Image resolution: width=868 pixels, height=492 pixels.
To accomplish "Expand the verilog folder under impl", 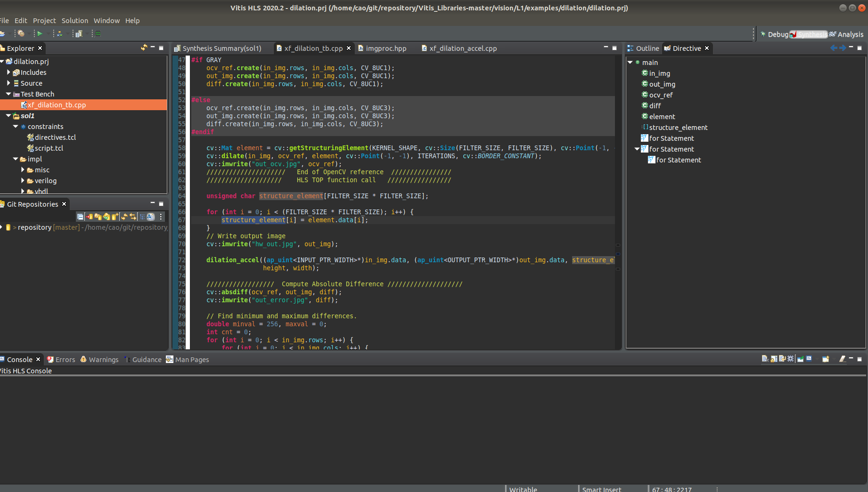I will [x=23, y=181].
